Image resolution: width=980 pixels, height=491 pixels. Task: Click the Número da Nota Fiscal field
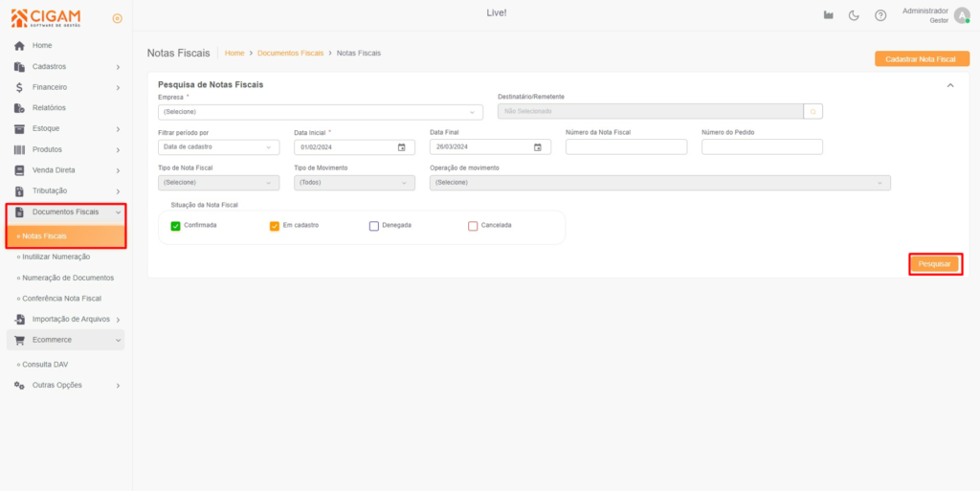tap(626, 146)
